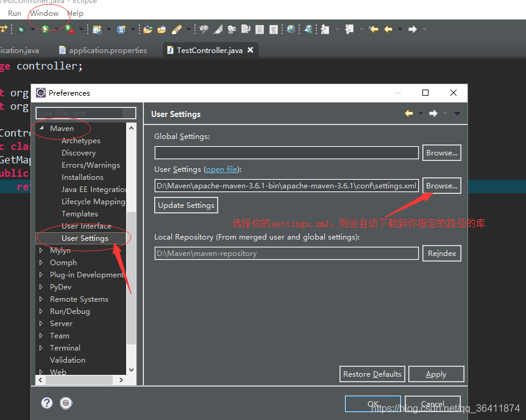
Task: Open the Window menu
Action: tap(44, 13)
